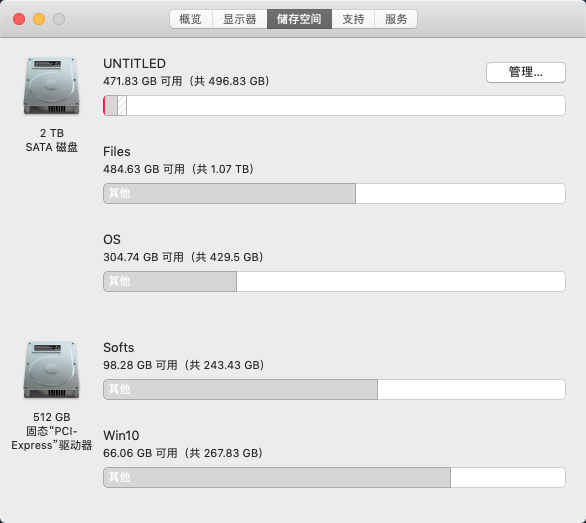Click the UNTITLED volume name

click(x=135, y=64)
